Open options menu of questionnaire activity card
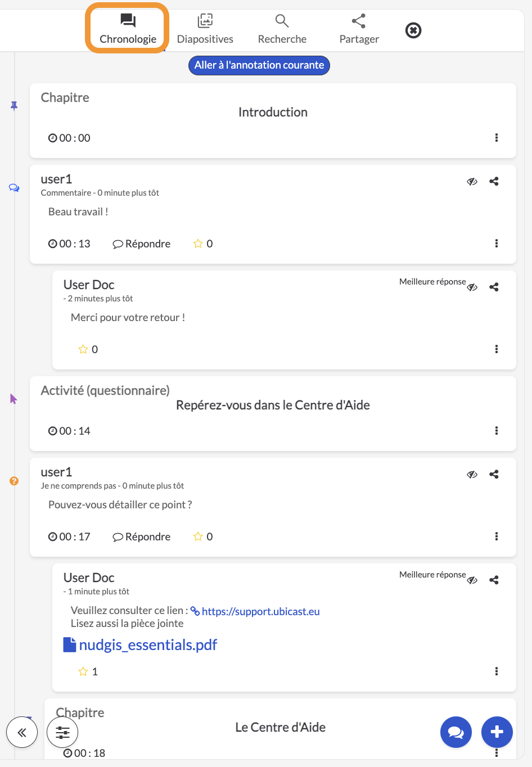 point(497,431)
